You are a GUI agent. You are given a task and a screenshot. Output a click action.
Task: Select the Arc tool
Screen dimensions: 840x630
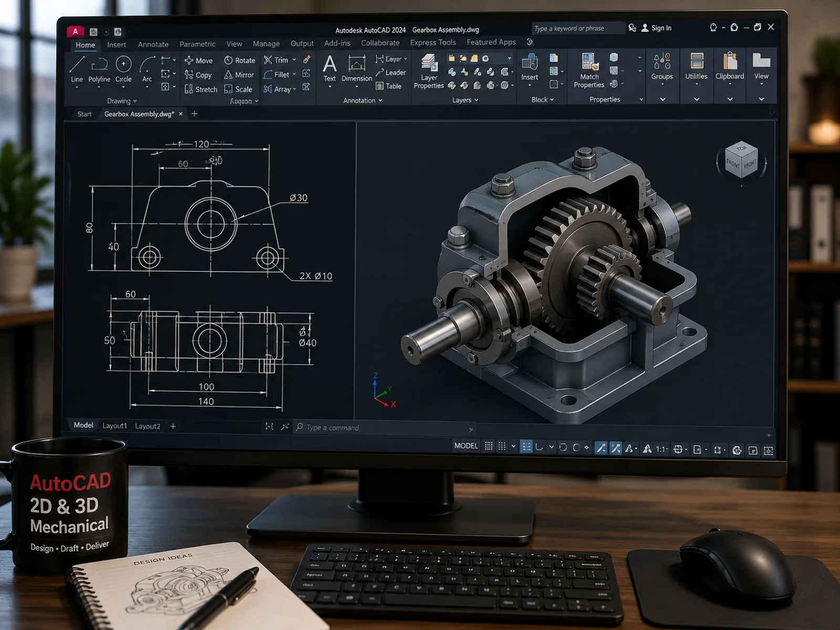(x=147, y=69)
